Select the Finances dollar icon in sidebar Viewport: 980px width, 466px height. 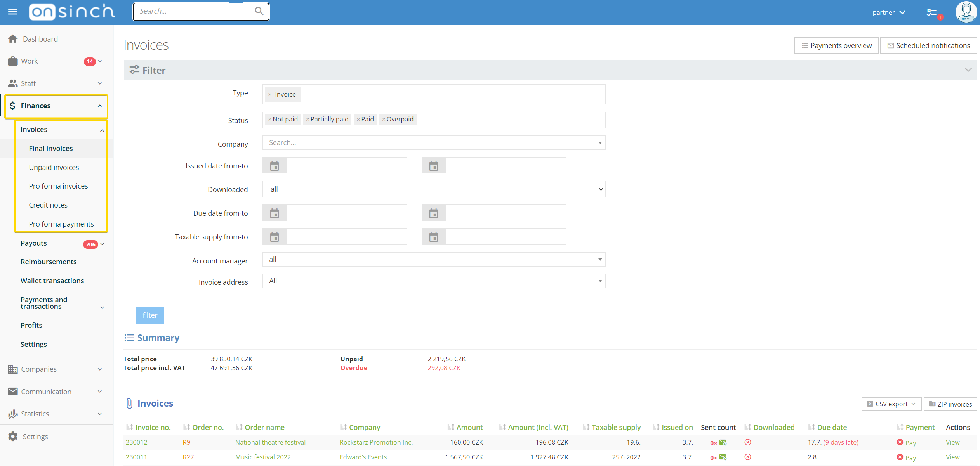pyautogui.click(x=13, y=106)
